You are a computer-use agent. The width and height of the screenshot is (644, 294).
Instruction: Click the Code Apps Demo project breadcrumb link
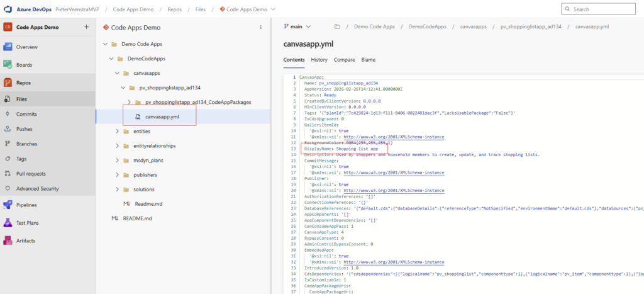(x=133, y=9)
